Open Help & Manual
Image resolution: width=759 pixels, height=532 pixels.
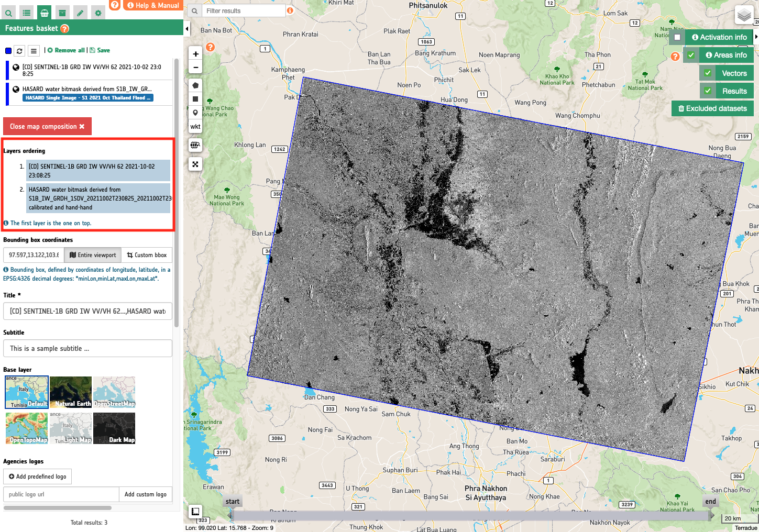click(153, 5)
